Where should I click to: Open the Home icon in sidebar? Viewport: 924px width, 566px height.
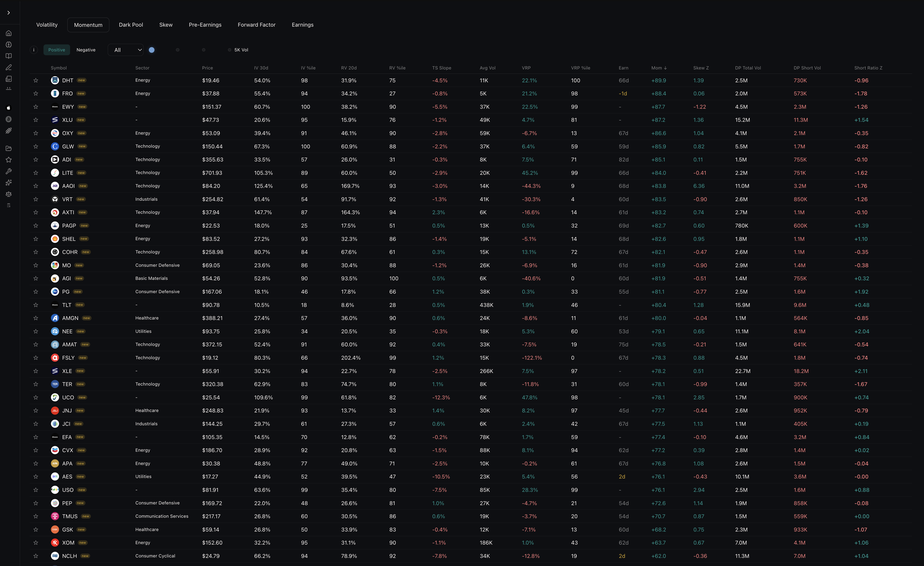tap(9, 33)
